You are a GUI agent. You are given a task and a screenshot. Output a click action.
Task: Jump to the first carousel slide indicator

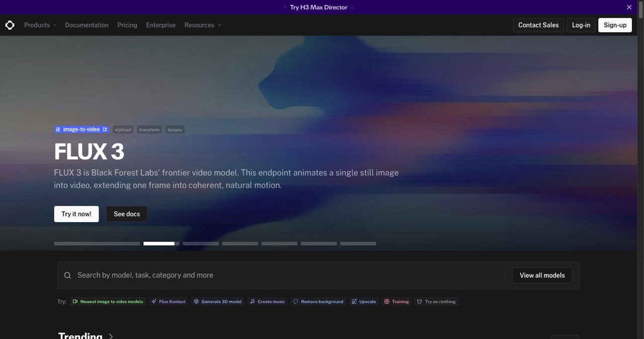(x=97, y=244)
